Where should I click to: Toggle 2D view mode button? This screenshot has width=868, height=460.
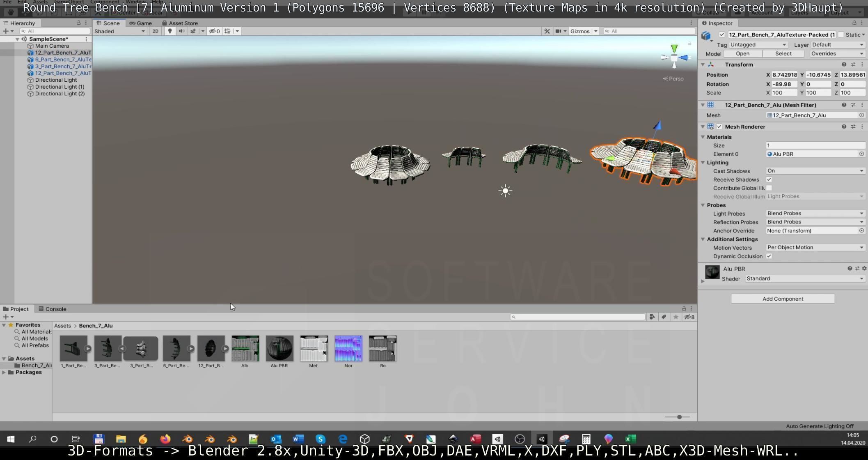(x=155, y=31)
